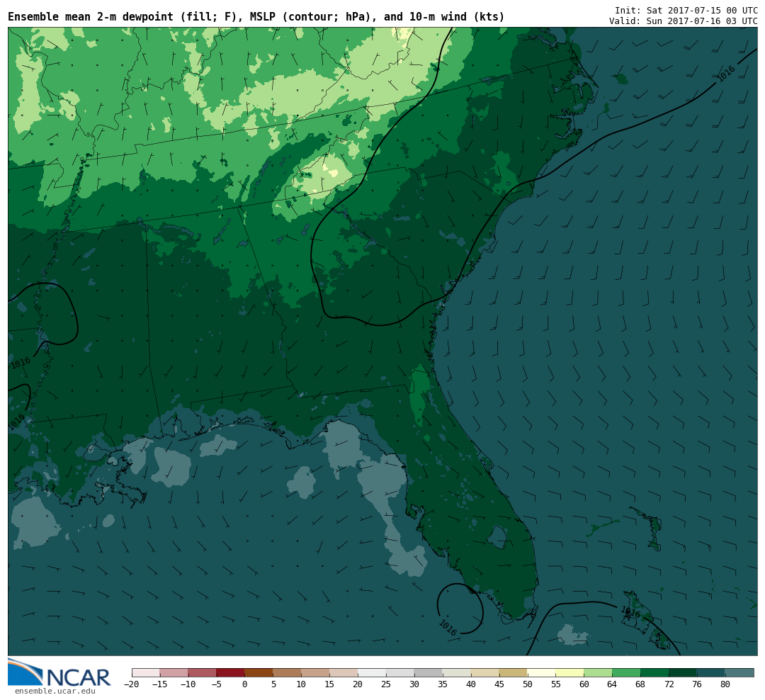Pick the 68 to 72 green colorbar swatch
The height and width of the screenshot is (700, 765).
point(655,672)
